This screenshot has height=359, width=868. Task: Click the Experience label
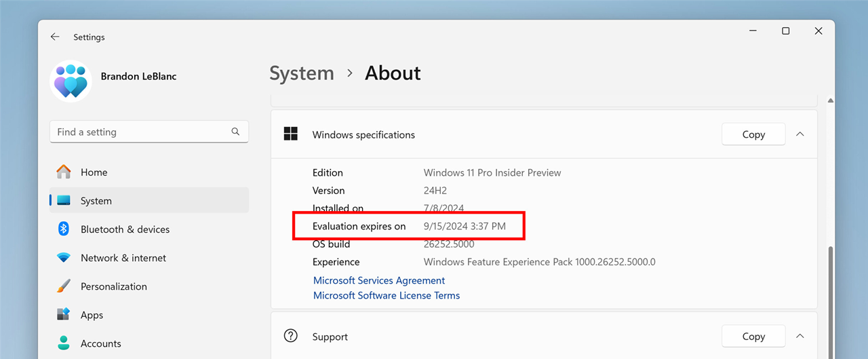336,262
